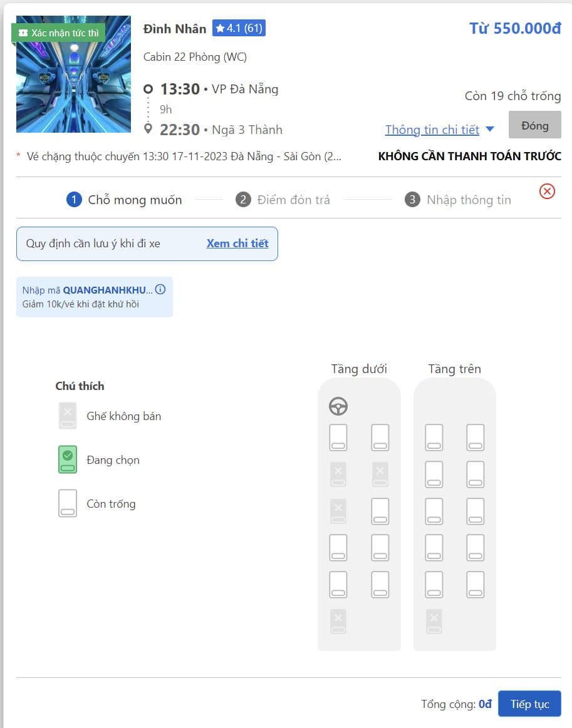Image resolution: width=572 pixels, height=728 pixels.
Task: Pick third-row right seat on Tầng dưới
Action: 380,511
